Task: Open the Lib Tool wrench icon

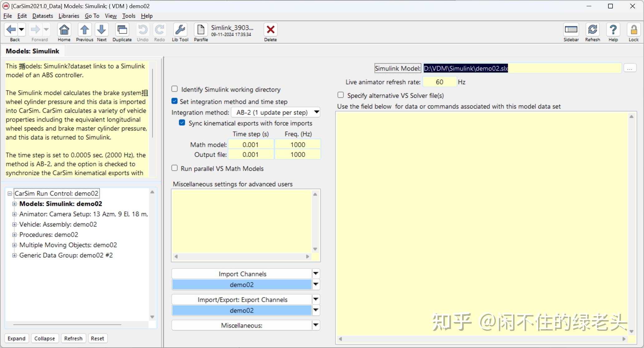Action: (180, 30)
